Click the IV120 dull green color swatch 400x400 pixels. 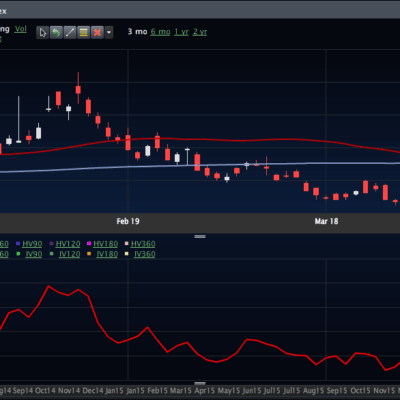[51, 254]
